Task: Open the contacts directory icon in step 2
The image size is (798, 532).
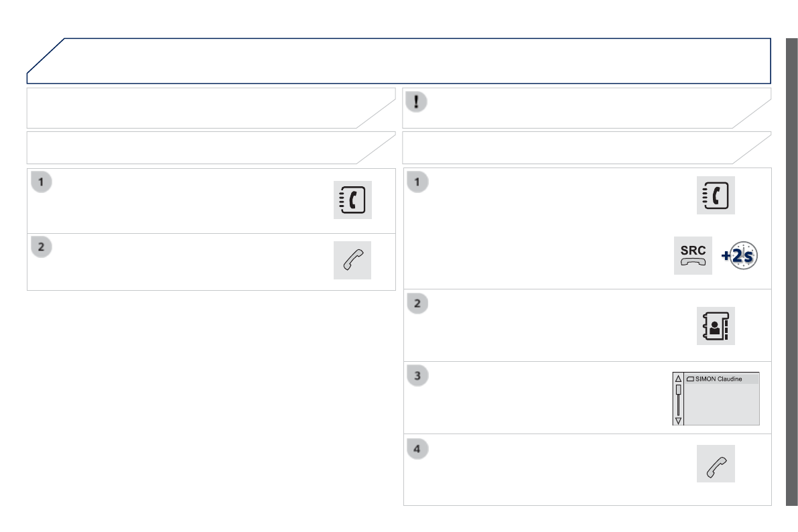Action: [x=716, y=326]
